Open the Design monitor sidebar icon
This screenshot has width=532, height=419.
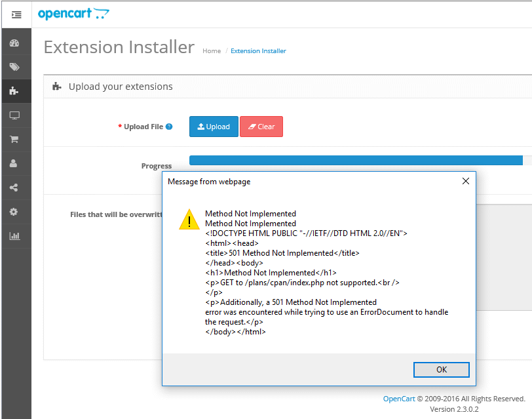[14, 115]
